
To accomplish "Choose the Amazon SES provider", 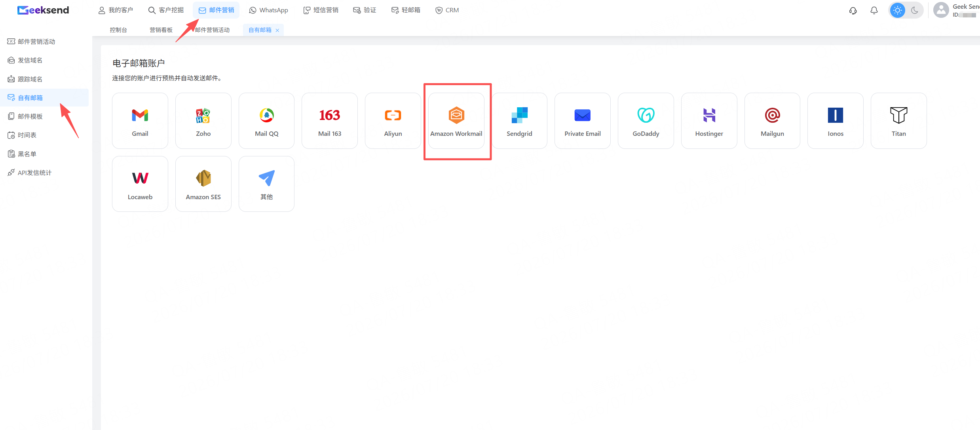I will tap(203, 184).
